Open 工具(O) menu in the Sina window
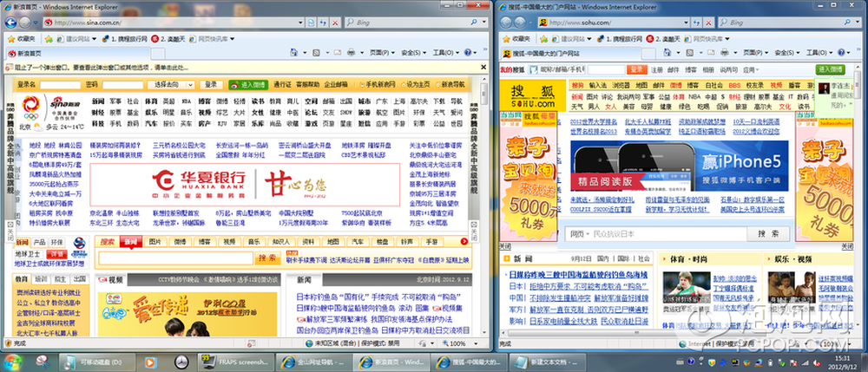 (445, 53)
